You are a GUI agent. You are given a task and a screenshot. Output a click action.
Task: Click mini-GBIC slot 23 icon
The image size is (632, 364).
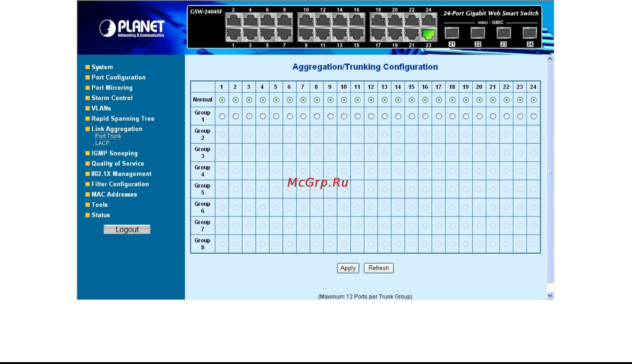(504, 33)
